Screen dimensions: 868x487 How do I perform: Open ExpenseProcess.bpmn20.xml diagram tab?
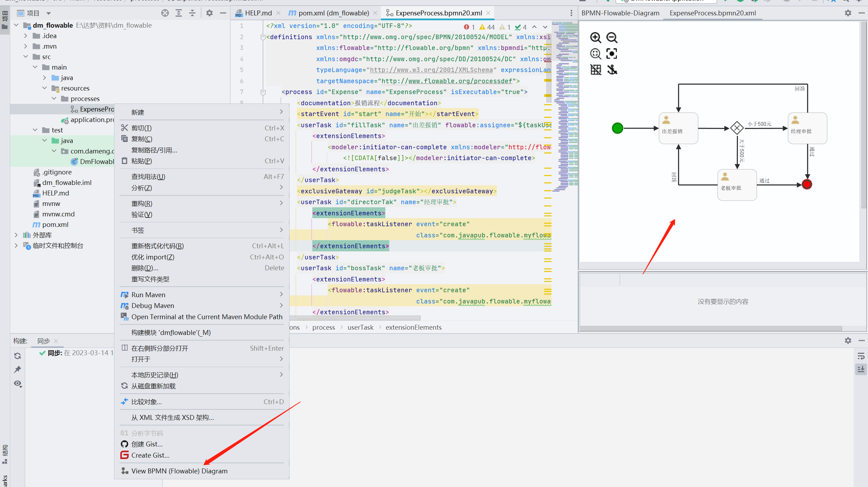point(712,13)
